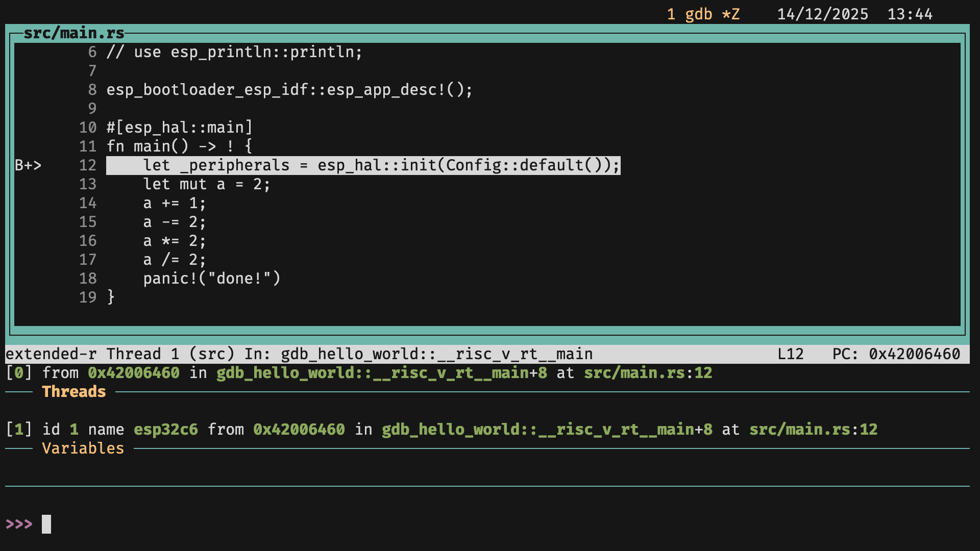This screenshot has width=980, height=551.
Task: Click the 14/12/2025 date display
Action: tap(822, 14)
